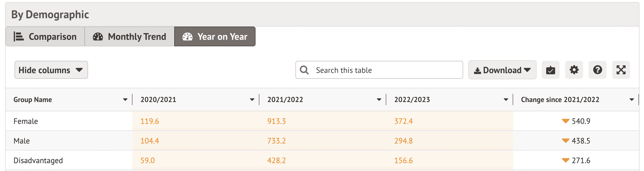This screenshot has width=644, height=171.
Task: Click the search magnifier icon
Action: point(304,70)
